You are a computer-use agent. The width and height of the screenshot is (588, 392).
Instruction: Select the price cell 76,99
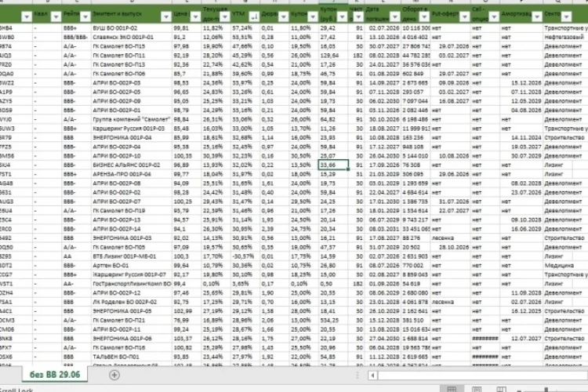(x=187, y=321)
